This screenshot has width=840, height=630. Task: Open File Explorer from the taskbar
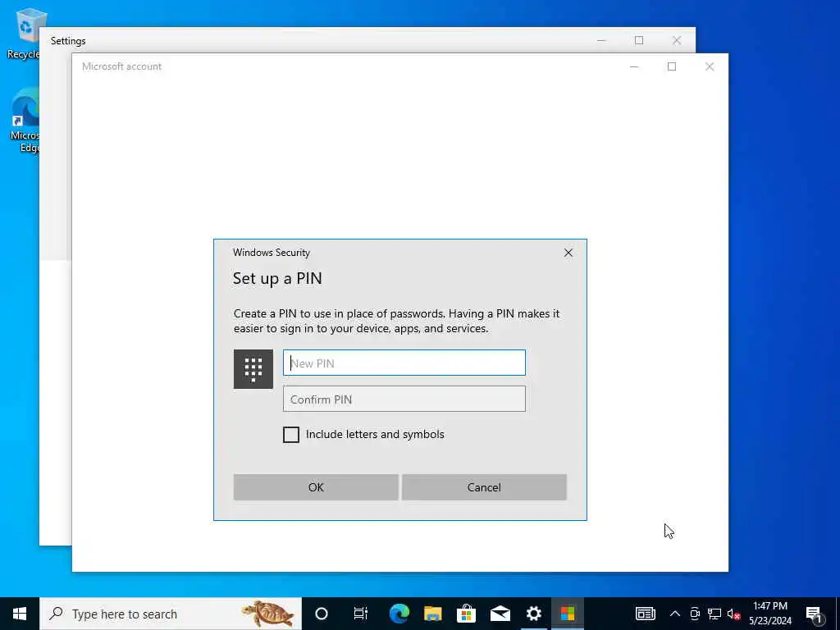[433, 614]
